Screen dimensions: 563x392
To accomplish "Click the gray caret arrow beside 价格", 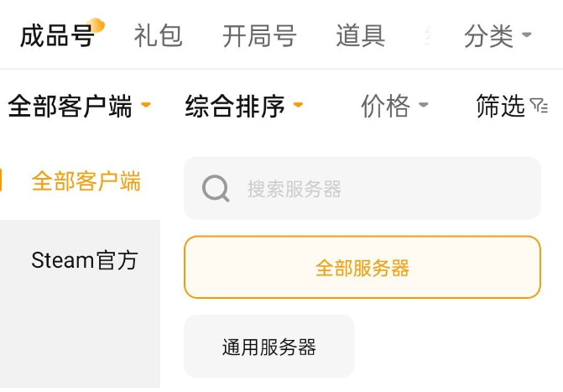I will (423, 106).
